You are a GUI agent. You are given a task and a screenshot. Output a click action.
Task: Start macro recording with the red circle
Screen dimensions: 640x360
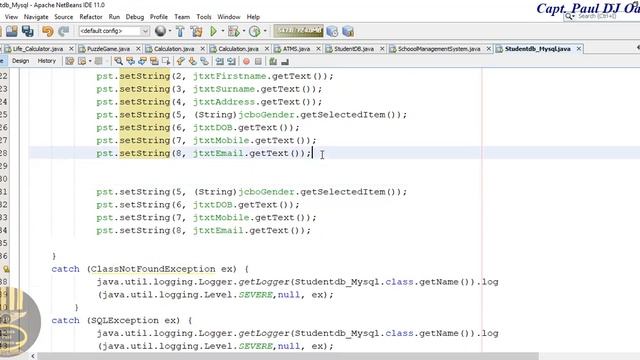[246, 62]
